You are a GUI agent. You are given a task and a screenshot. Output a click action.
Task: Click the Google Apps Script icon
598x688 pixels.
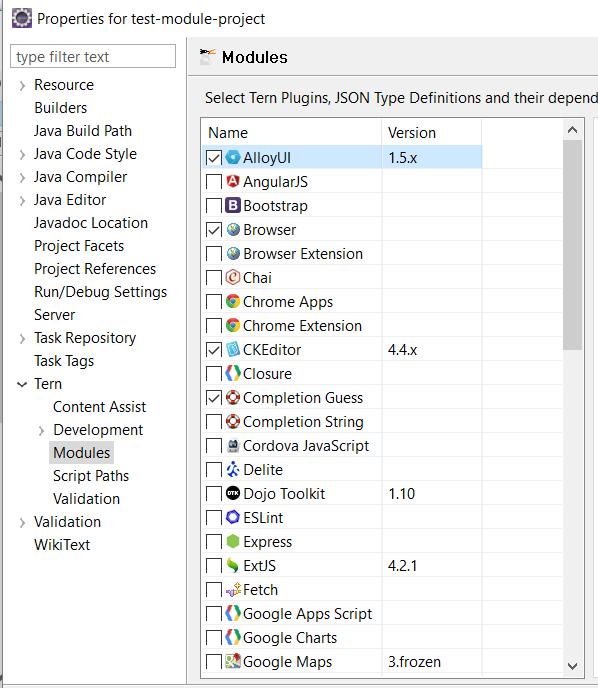[233, 613]
